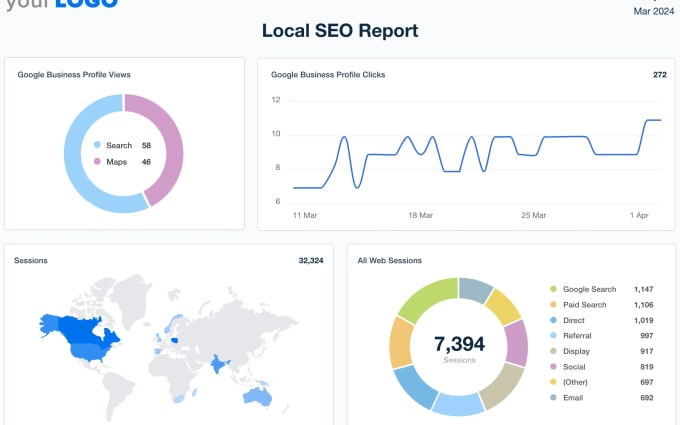Click the blue Search legend dot

(98, 146)
